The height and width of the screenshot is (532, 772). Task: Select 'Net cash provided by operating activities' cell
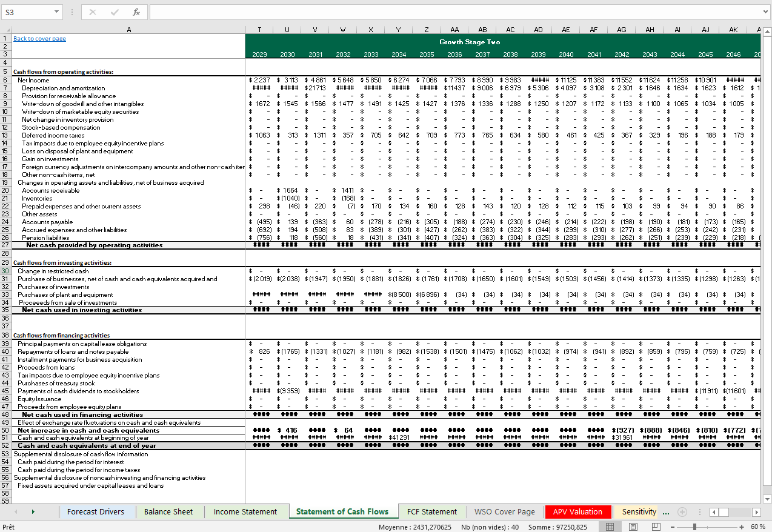[94, 245]
